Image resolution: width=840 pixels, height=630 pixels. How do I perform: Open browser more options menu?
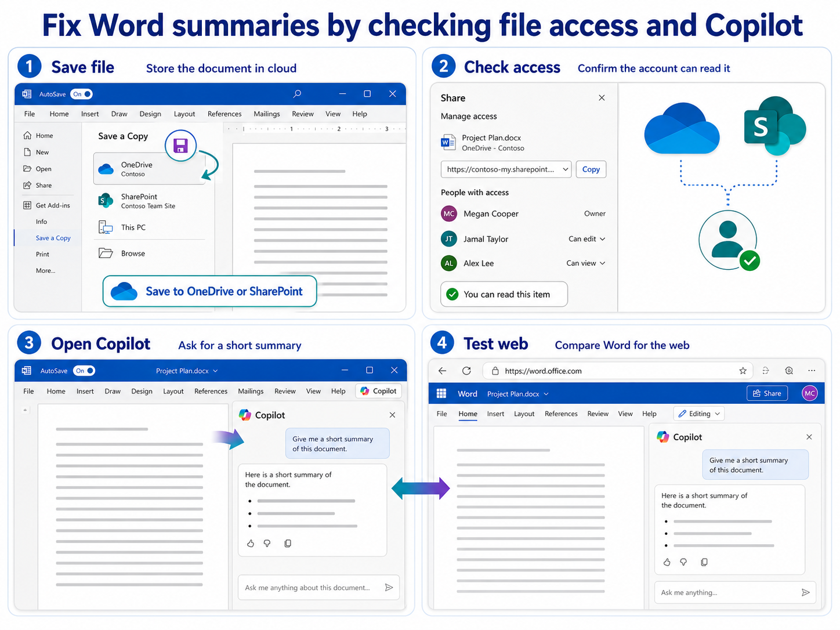[812, 371]
